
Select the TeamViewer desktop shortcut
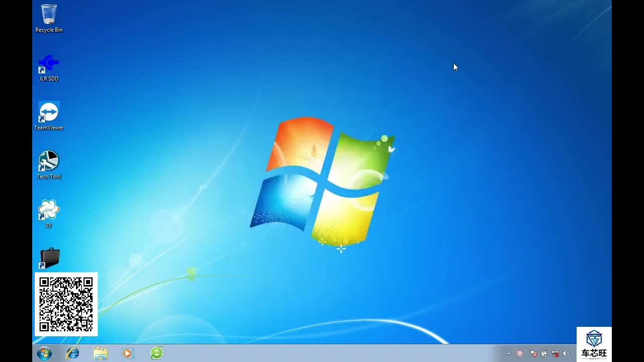tap(49, 116)
